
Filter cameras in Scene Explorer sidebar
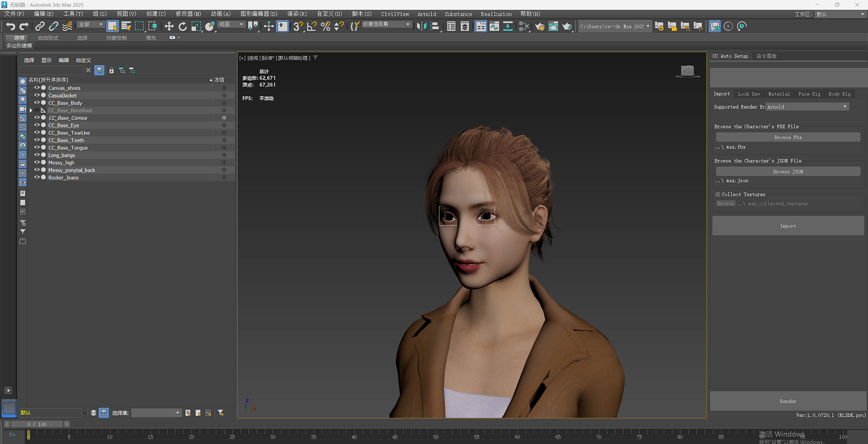[23, 109]
